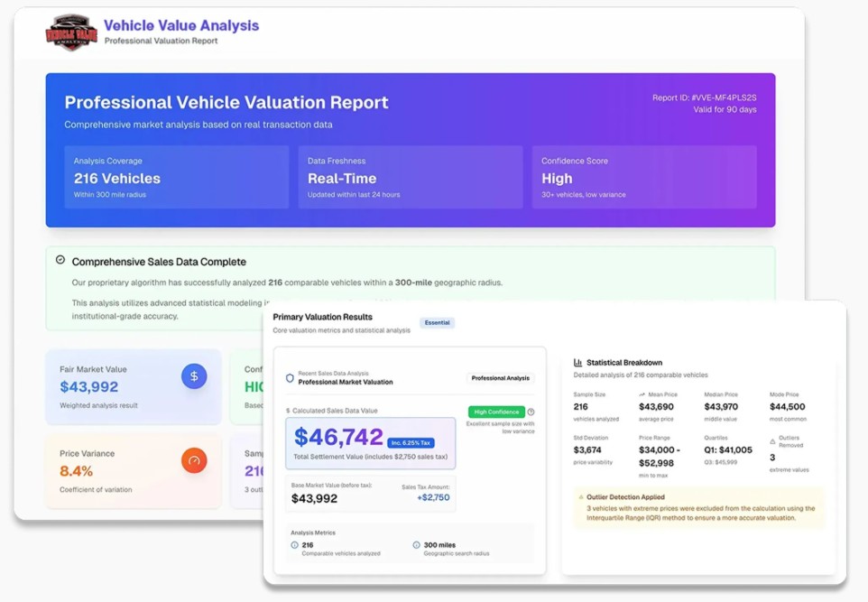This screenshot has height=602, width=868.
Task: Click the trend icon beside Mean Price
Action: [x=642, y=394]
